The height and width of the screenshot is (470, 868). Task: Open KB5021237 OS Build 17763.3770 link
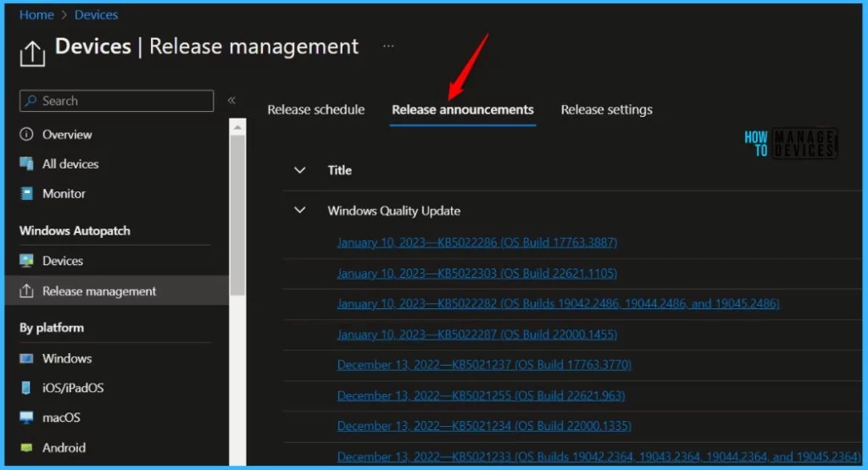click(x=484, y=365)
